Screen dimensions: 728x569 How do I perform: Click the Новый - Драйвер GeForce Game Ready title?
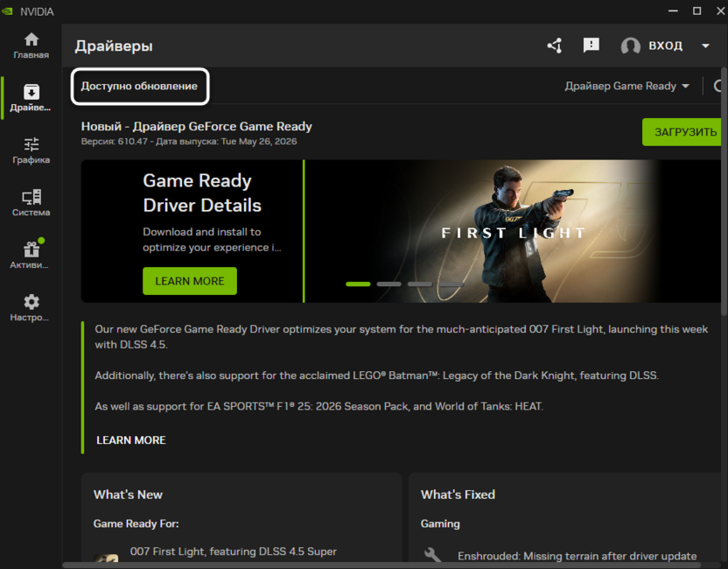point(196,126)
